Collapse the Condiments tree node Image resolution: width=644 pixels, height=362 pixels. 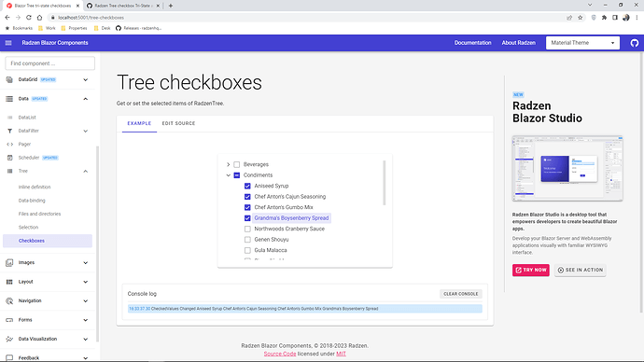tap(229, 175)
